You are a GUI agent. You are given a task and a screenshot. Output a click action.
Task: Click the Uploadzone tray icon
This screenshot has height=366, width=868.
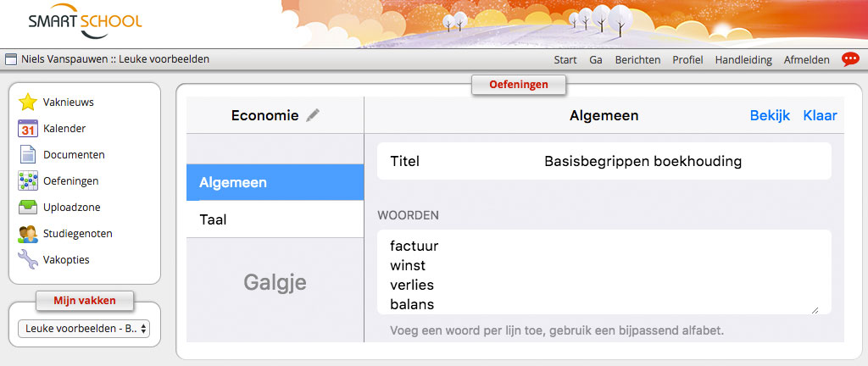[28, 208]
